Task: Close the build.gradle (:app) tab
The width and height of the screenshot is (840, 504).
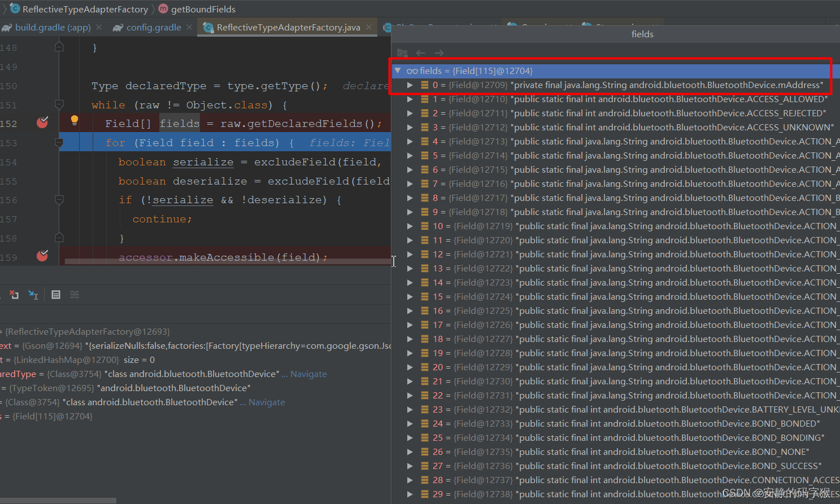Action: pyautogui.click(x=99, y=27)
